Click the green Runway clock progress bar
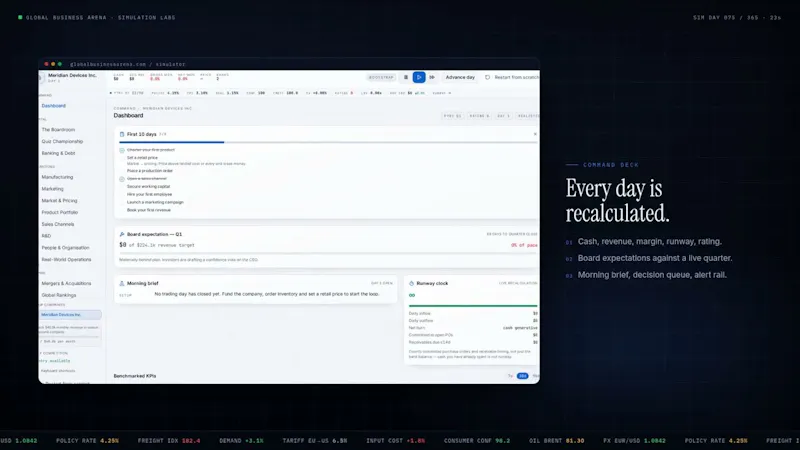The height and width of the screenshot is (450, 800). coord(473,306)
